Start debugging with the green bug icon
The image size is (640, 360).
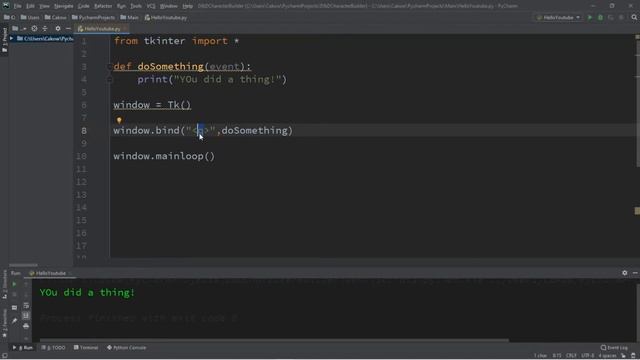point(600,18)
